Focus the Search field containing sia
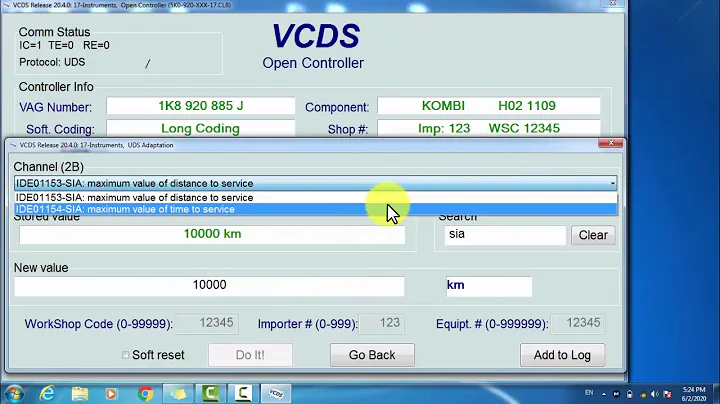The image size is (720, 404). (505, 235)
